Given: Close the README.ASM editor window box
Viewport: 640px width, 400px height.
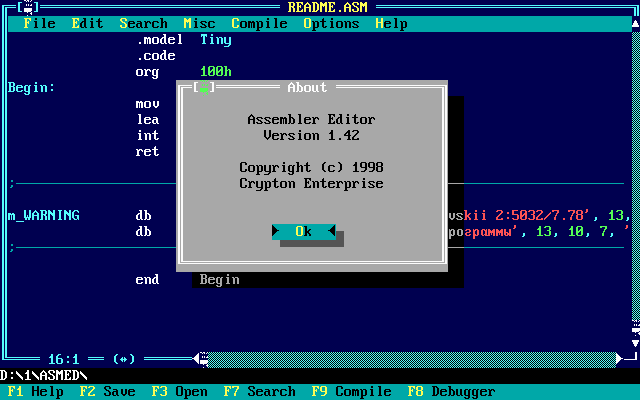Looking at the screenshot, I should pyautogui.click(x=28, y=7).
